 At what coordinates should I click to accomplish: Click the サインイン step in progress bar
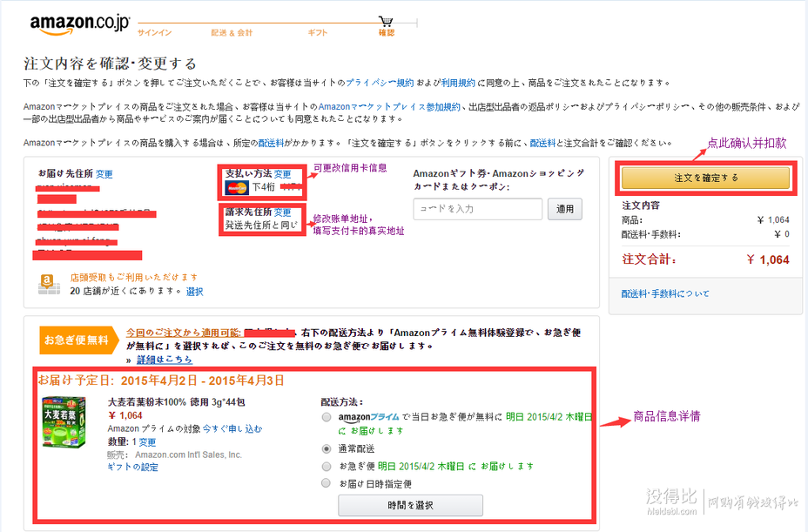pyautogui.click(x=154, y=33)
